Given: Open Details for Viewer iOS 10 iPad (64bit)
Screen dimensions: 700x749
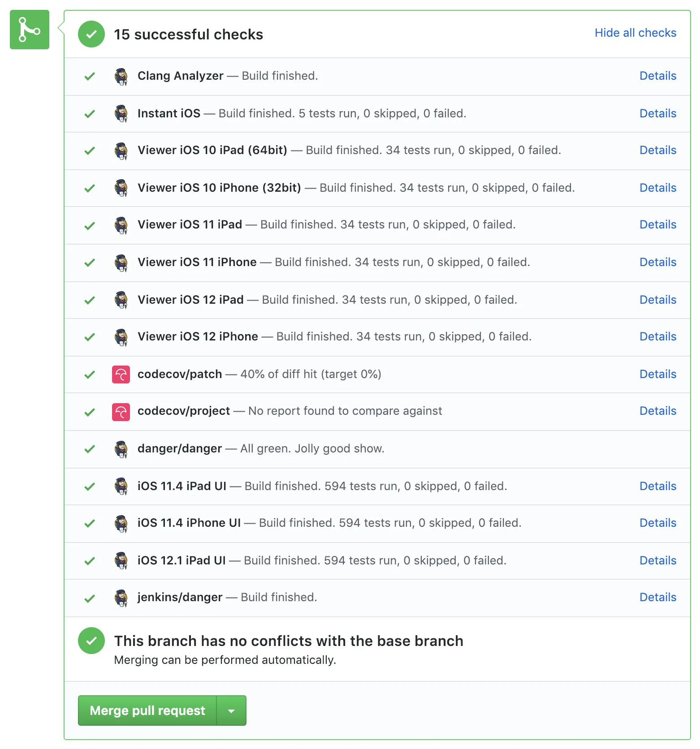Looking at the screenshot, I should coord(658,150).
